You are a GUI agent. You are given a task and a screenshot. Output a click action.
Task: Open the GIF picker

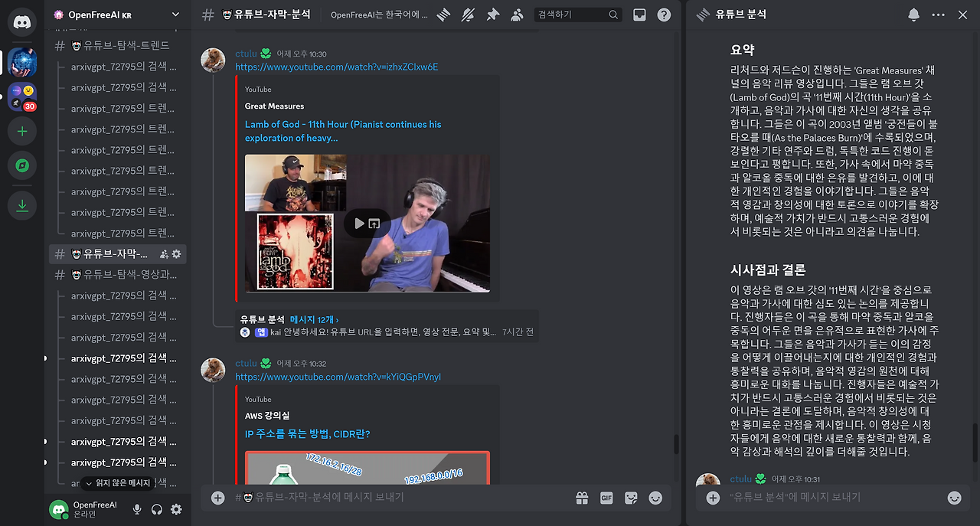coord(606,498)
